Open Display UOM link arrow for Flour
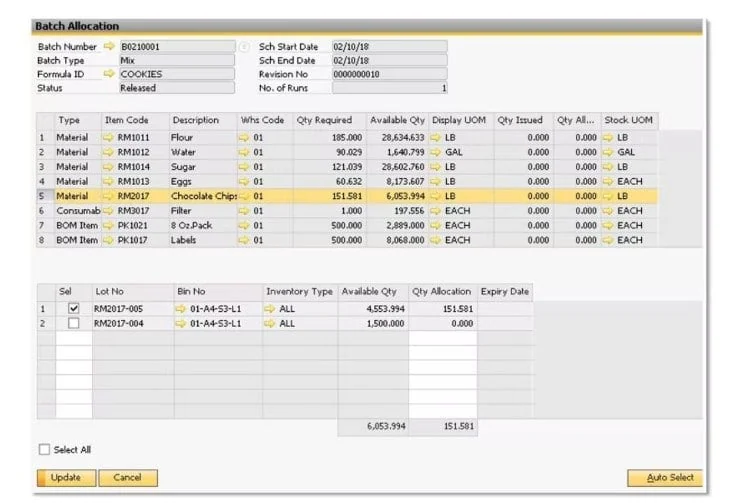The image size is (736, 503). click(436, 137)
